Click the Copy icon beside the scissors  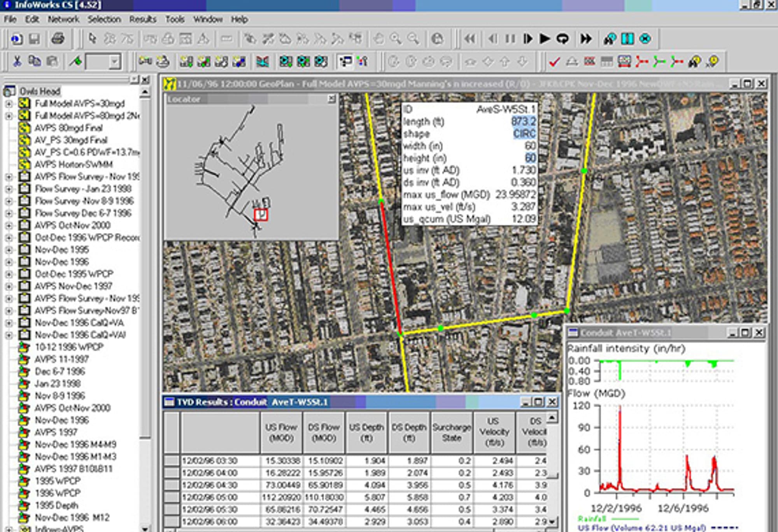point(35,61)
